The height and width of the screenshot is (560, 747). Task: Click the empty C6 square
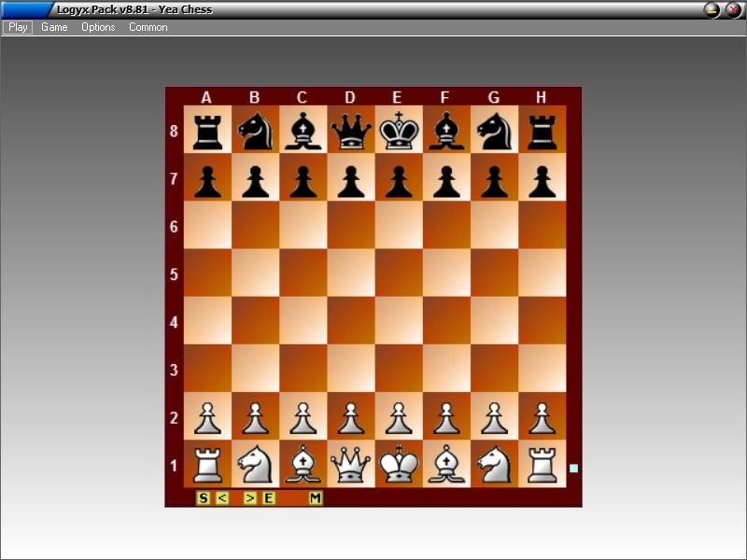[x=303, y=225]
